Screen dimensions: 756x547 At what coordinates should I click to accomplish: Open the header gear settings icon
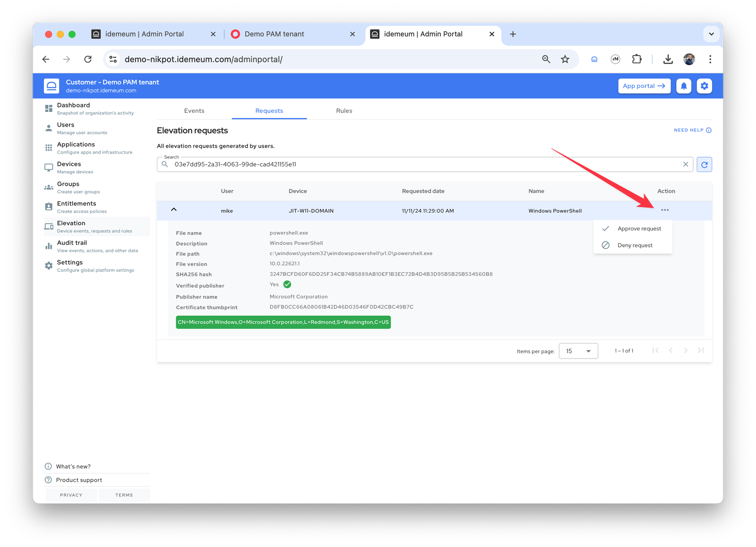click(704, 86)
